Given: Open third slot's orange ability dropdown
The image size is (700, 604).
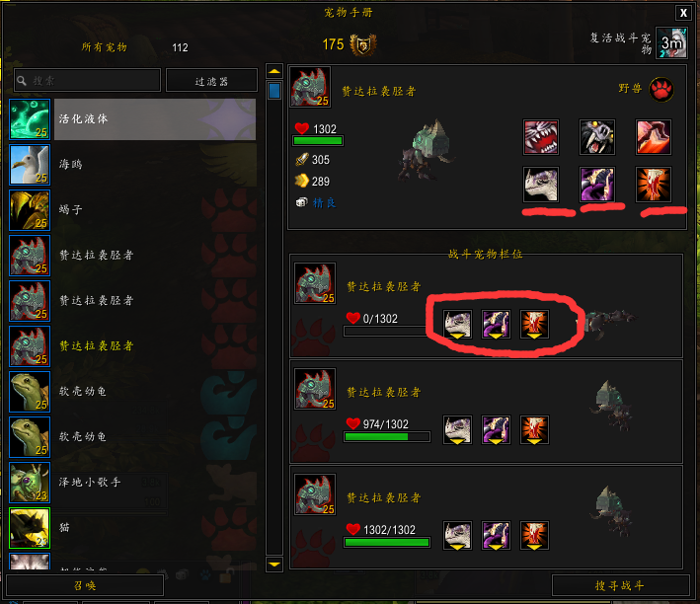Looking at the screenshot, I should 534,535.
